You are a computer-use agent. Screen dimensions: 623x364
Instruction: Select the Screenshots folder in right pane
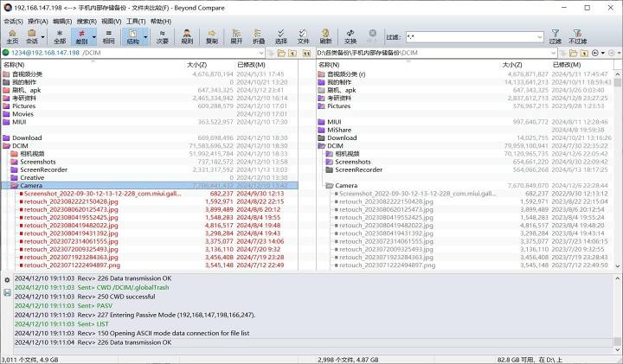(x=352, y=162)
